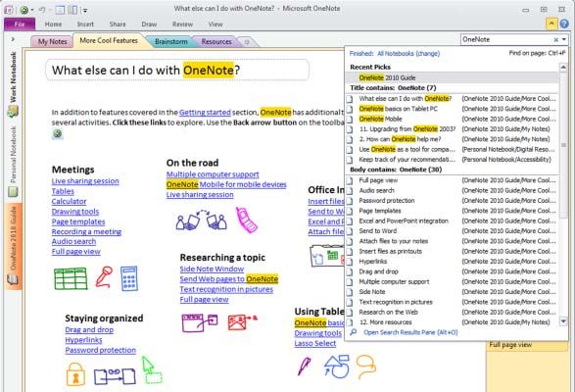Open the Insert ribbon tab
This screenshot has height=392, width=575.
[x=85, y=24]
